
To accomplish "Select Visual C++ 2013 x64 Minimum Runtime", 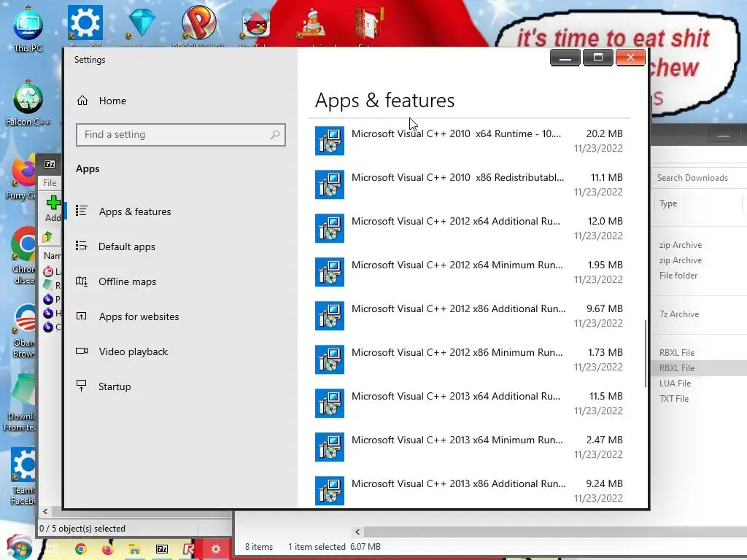I will point(469,447).
